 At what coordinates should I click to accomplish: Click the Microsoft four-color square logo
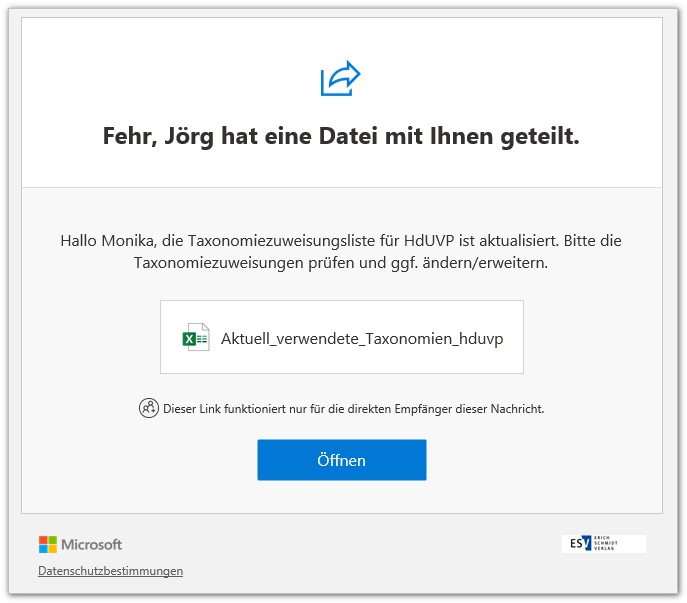(x=48, y=544)
